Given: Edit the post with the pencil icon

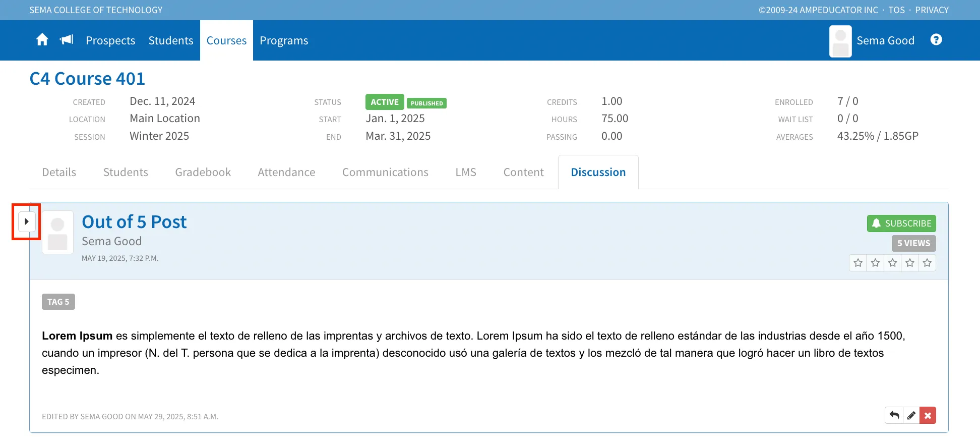Looking at the screenshot, I should 911,415.
